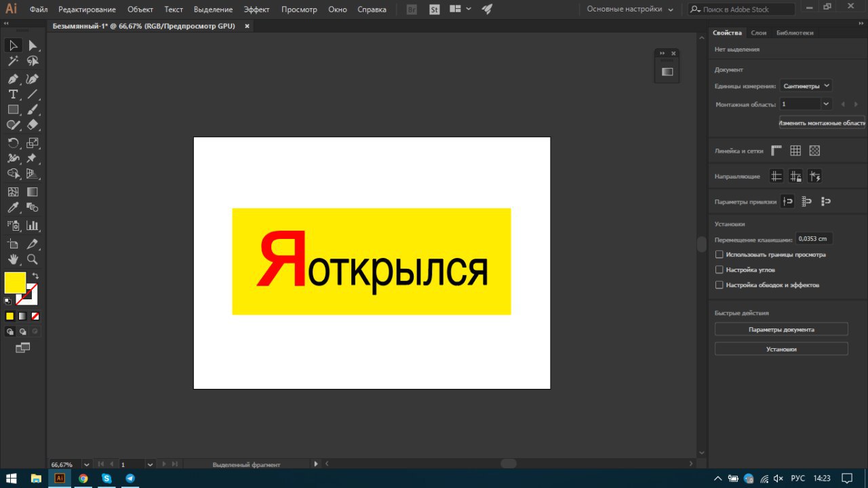
Task: Open zoom level 66,67% dropdown
Action: point(86,464)
